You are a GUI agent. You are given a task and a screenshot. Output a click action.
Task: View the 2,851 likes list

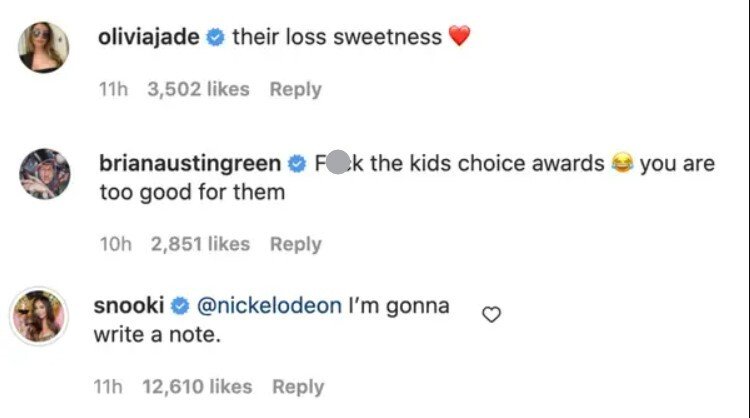(x=200, y=244)
